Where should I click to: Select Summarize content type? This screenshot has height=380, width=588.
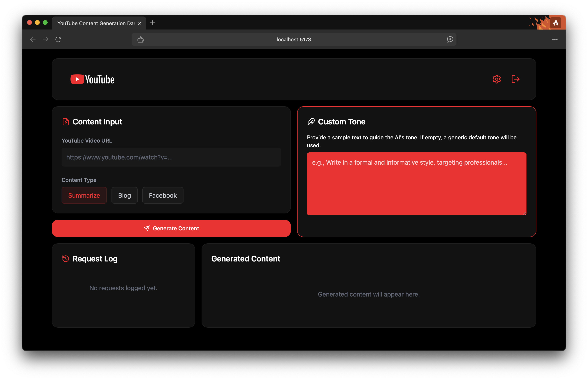coord(84,195)
